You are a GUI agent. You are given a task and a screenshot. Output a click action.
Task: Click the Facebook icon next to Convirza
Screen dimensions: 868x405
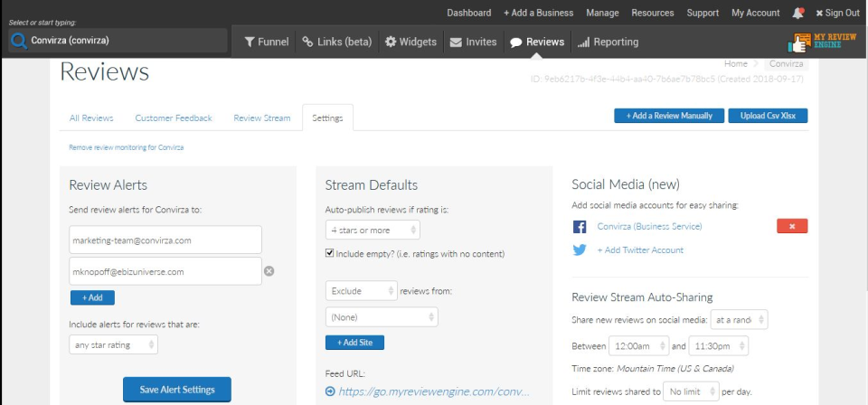580,227
